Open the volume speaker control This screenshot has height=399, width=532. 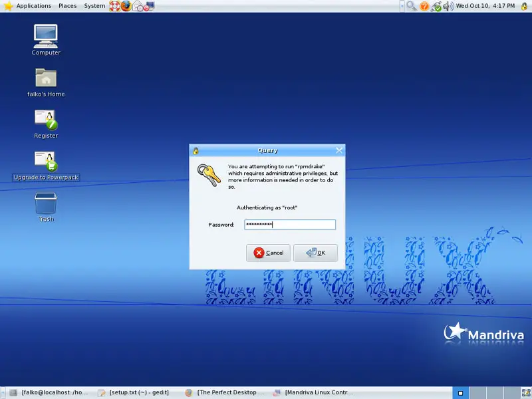(x=448, y=6)
